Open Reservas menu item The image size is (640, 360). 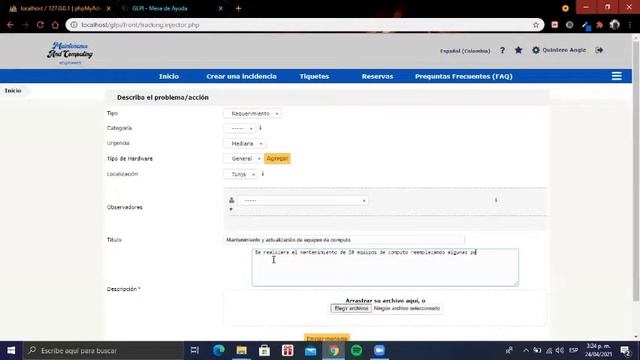(377, 76)
